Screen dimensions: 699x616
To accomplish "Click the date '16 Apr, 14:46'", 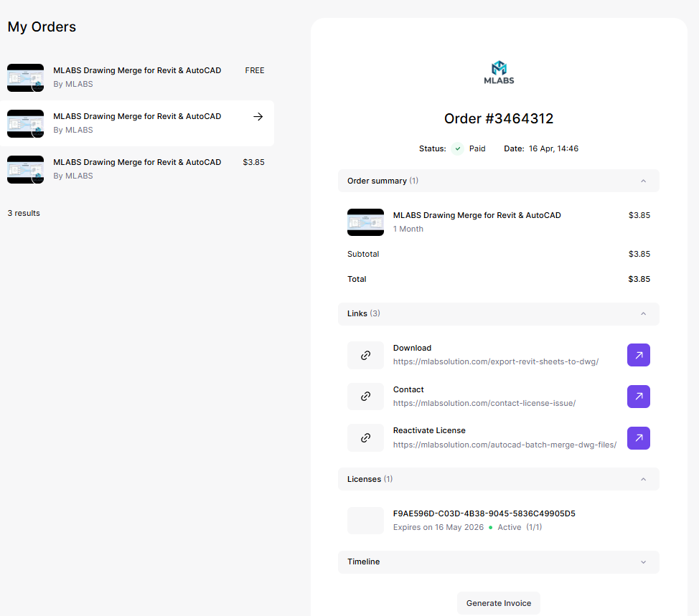I will [x=553, y=148].
